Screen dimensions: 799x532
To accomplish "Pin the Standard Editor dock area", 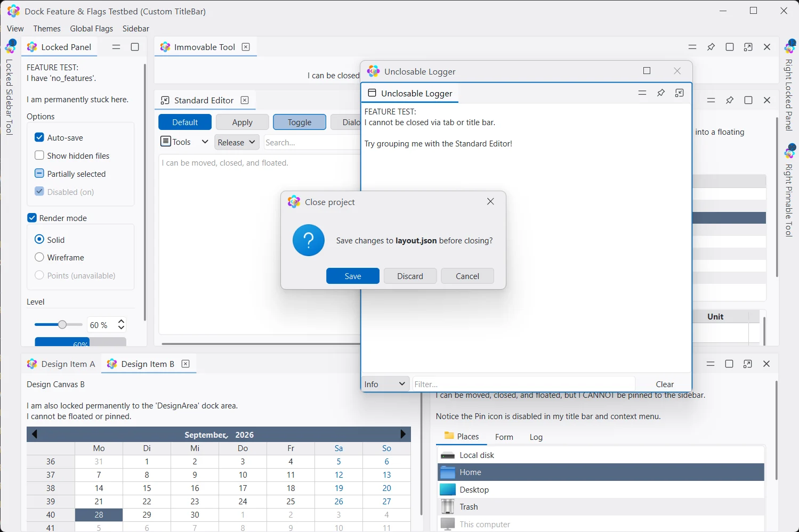I will point(730,100).
